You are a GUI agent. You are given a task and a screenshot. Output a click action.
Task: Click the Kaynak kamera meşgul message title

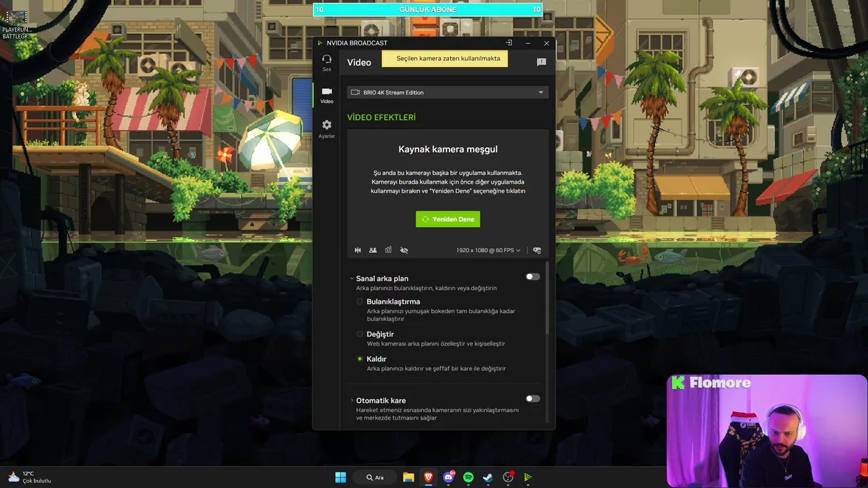tap(448, 149)
